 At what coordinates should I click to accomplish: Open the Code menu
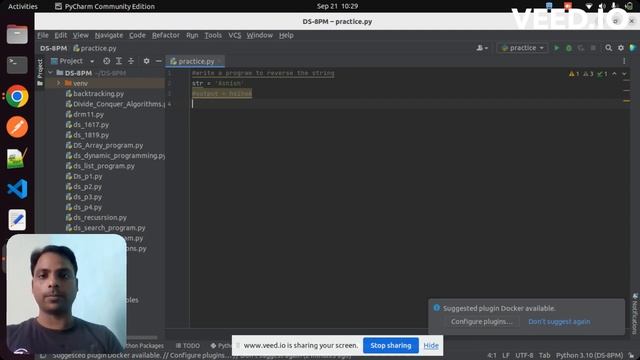point(137,36)
